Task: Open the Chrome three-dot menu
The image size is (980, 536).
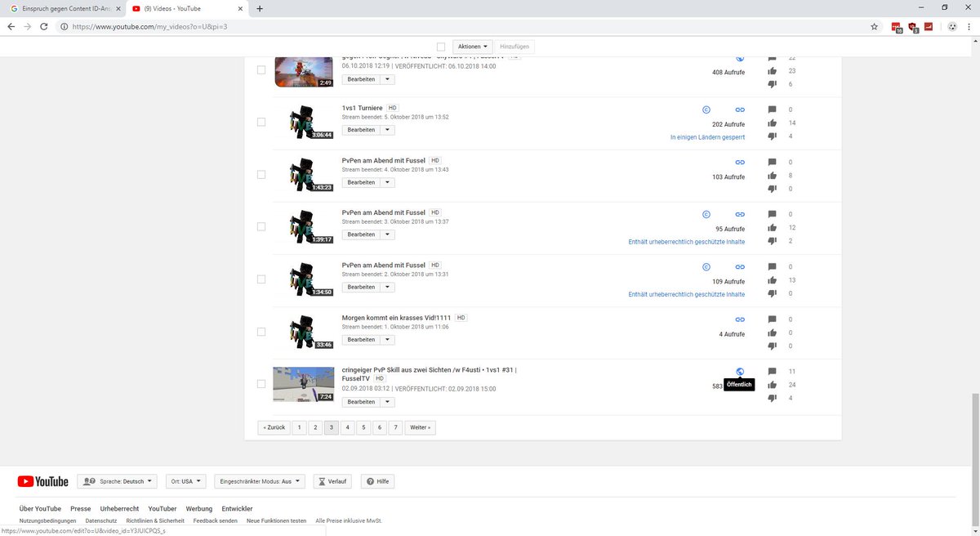Action: click(x=969, y=26)
